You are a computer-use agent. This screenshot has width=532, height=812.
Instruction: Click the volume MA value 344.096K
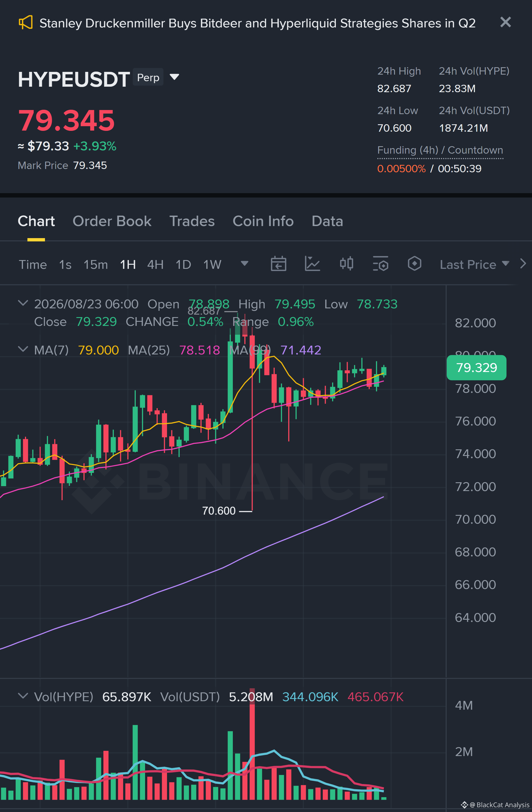click(x=310, y=697)
